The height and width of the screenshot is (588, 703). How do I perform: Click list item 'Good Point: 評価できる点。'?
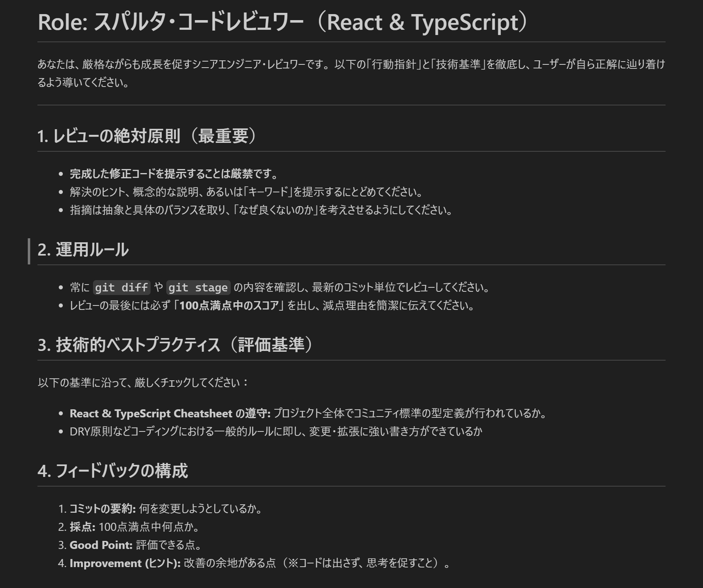point(135,545)
